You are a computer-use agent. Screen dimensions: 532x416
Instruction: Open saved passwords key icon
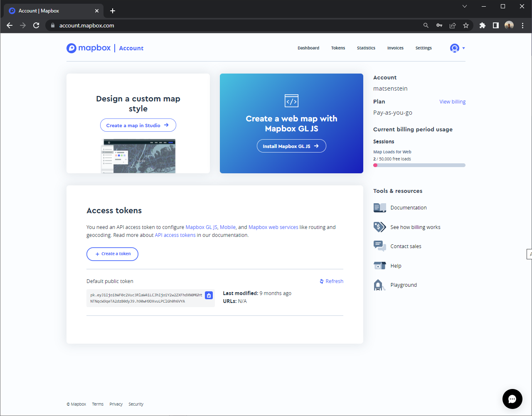(439, 25)
